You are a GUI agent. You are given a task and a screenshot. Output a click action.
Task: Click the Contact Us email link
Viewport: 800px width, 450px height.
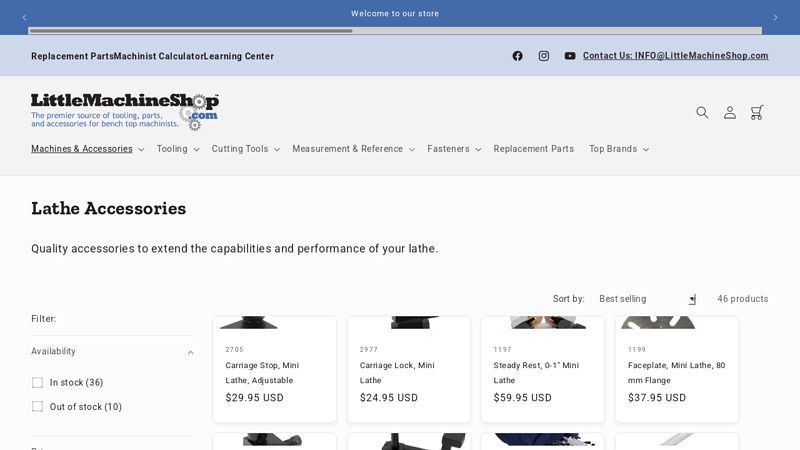click(x=675, y=56)
